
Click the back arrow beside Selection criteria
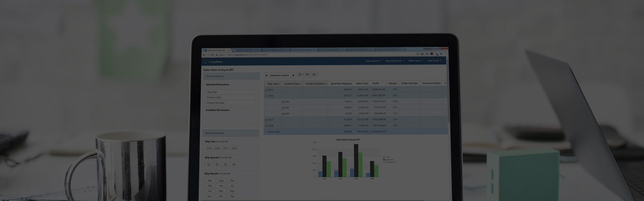click(267, 75)
